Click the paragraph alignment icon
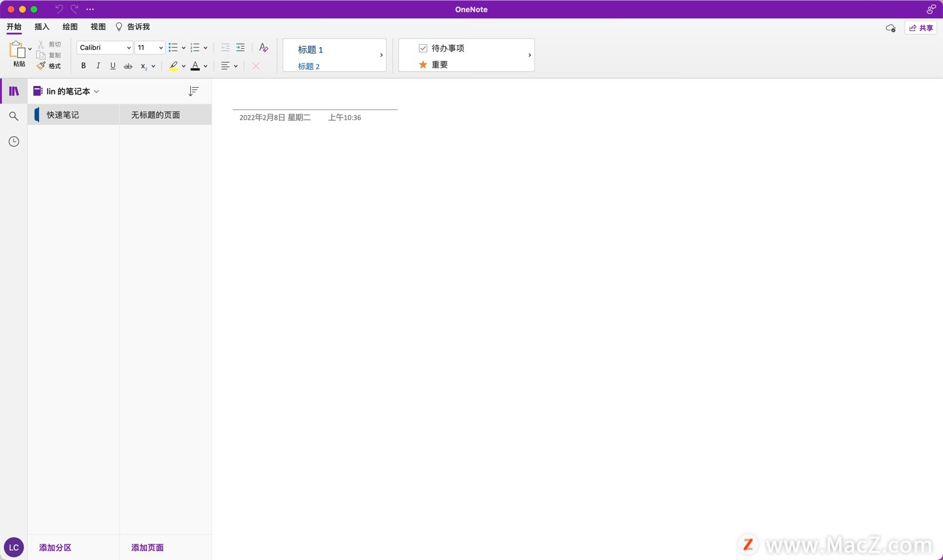This screenshot has width=943, height=560. point(225,66)
